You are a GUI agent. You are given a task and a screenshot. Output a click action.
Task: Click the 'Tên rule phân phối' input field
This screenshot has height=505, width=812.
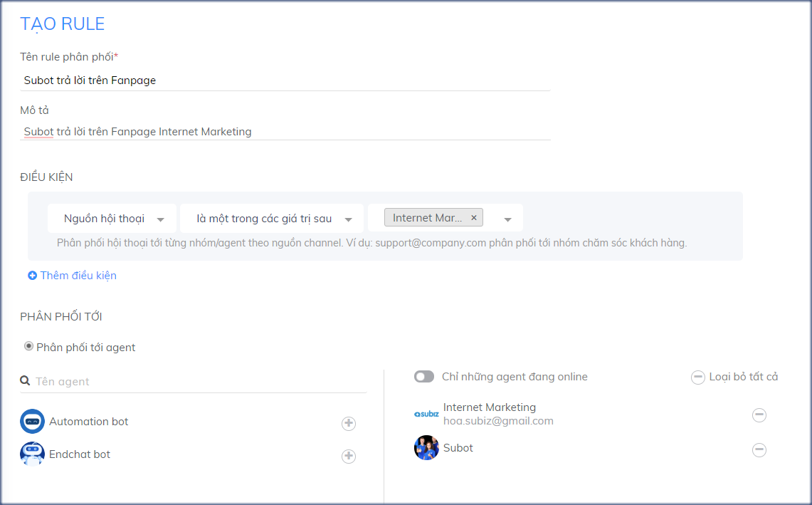(285, 80)
